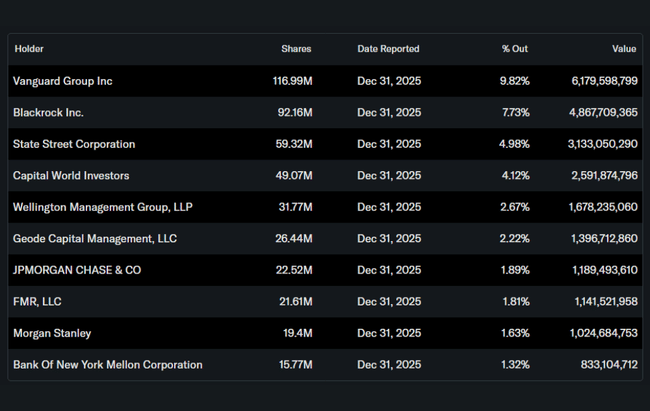650x411 pixels.
Task: Click Vanguard's 116.99M shares value
Action: tap(292, 81)
